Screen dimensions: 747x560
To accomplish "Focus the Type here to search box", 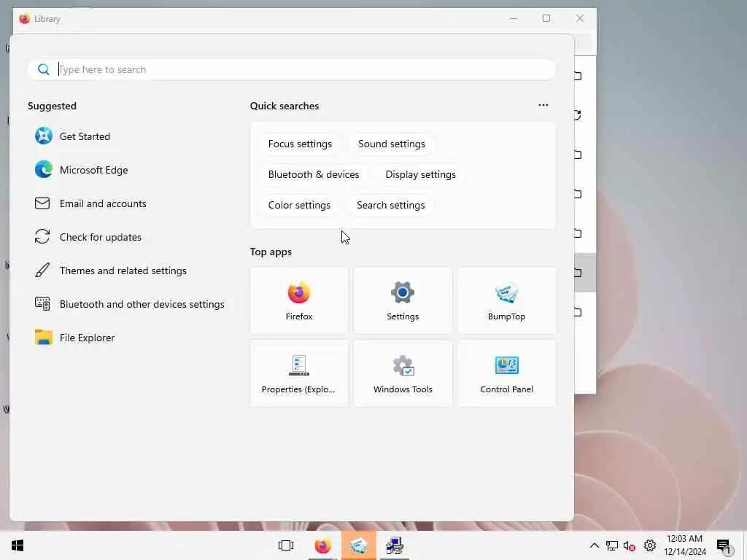I will click(292, 69).
